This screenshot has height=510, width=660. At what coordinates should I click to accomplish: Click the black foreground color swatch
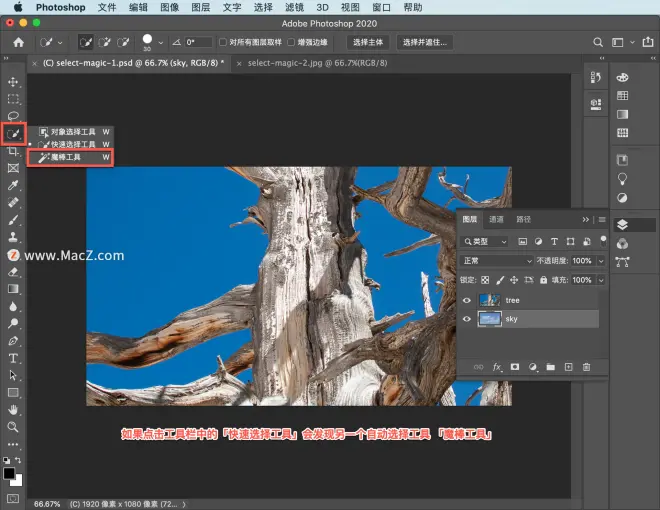point(9,473)
